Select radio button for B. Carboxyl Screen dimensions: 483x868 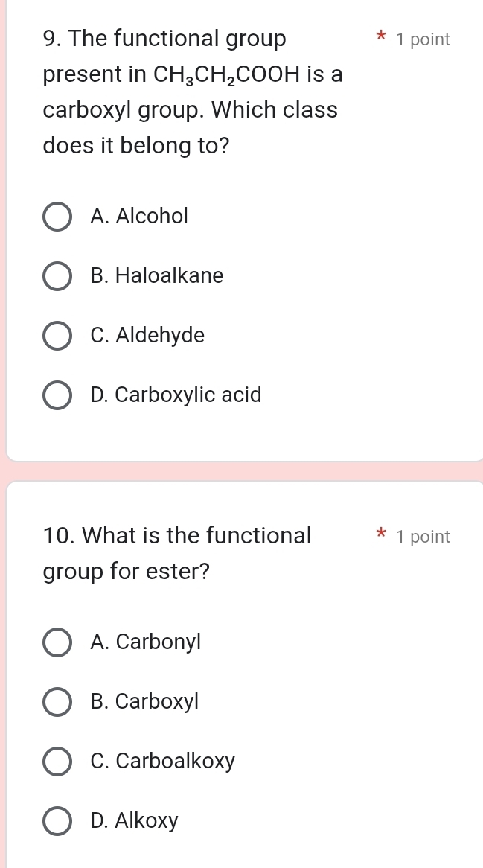coord(57,701)
